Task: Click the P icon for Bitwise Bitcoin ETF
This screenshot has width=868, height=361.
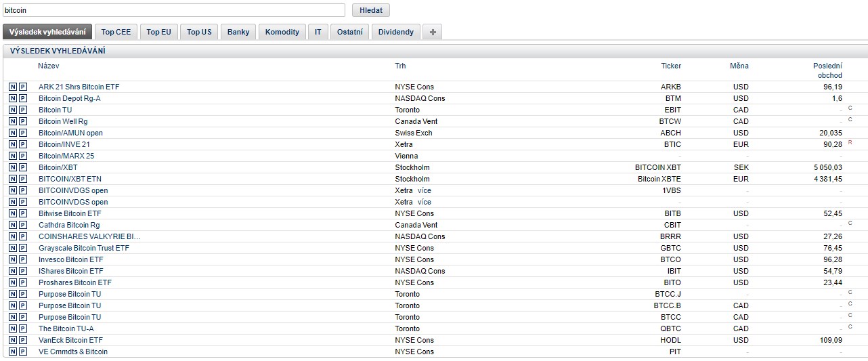Action: click(22, 213)
